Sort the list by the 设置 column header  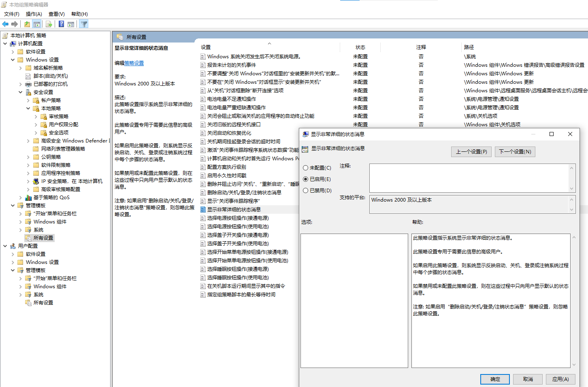click(x=269, y=47)
